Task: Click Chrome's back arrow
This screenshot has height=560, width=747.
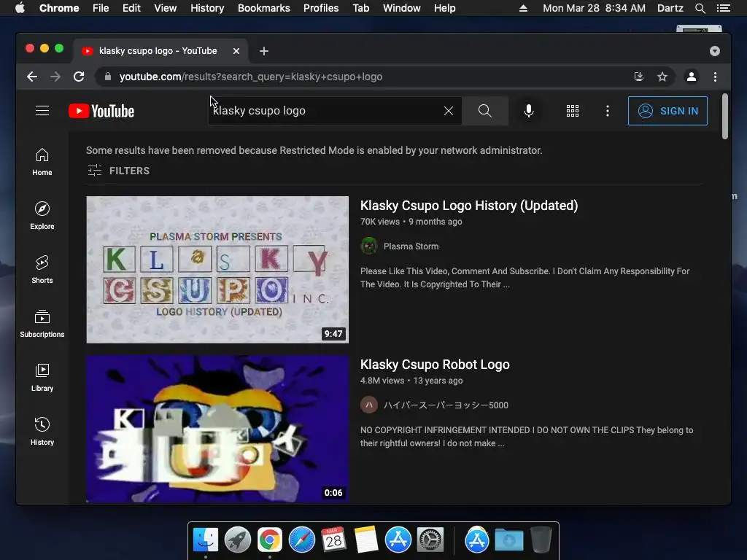Action: 32,77
